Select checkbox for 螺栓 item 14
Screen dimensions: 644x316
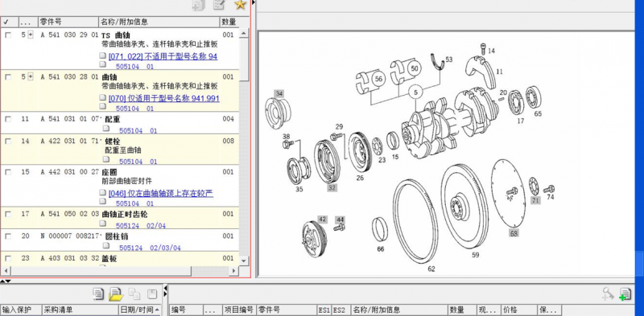point(8,142)
